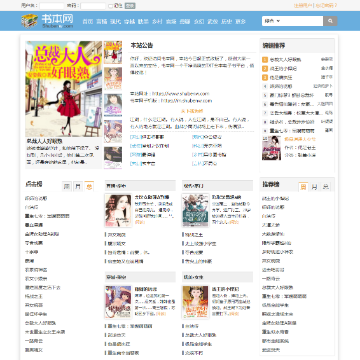Open the m.shubenw.com mobile site link
Image resolution: width=360 pixels, height=360 pixels.
(186, 100)
